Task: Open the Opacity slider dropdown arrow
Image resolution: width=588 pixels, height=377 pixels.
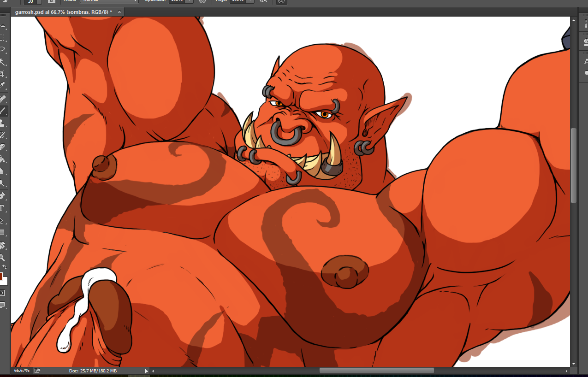Action: pyautogui.click(x=190, y=1)
